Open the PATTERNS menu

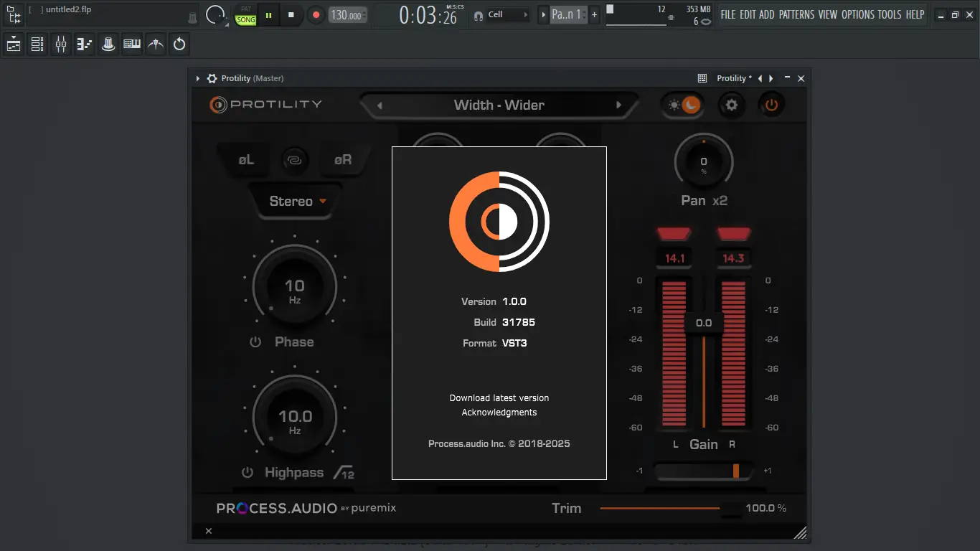point(796,14)
